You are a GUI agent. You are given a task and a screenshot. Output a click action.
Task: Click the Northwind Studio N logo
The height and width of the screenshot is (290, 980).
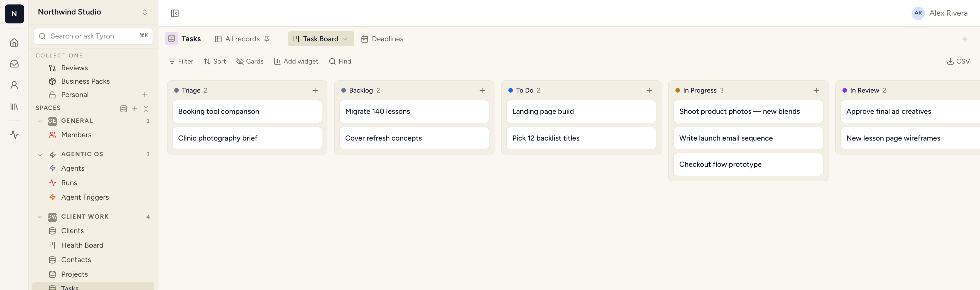[x=14, y=14]
